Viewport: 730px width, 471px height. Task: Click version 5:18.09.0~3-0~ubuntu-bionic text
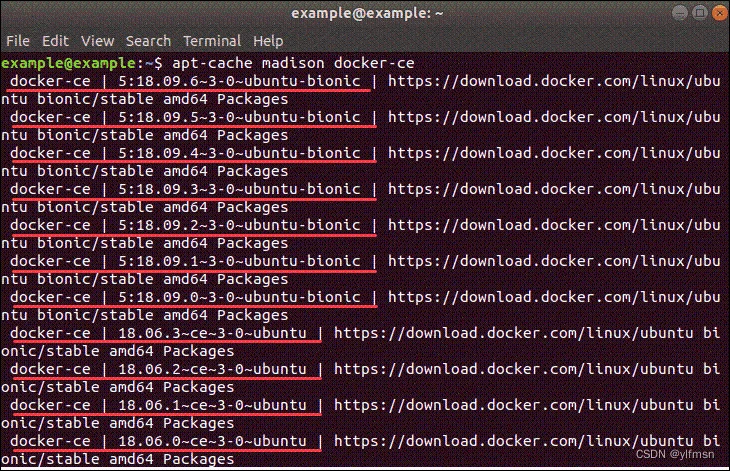point(239,297)
